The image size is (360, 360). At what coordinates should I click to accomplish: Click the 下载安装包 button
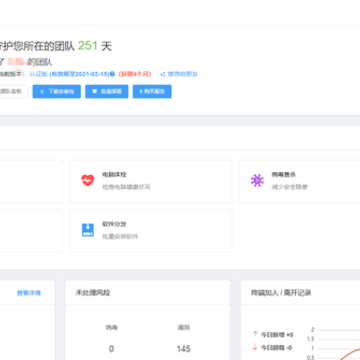57,91
